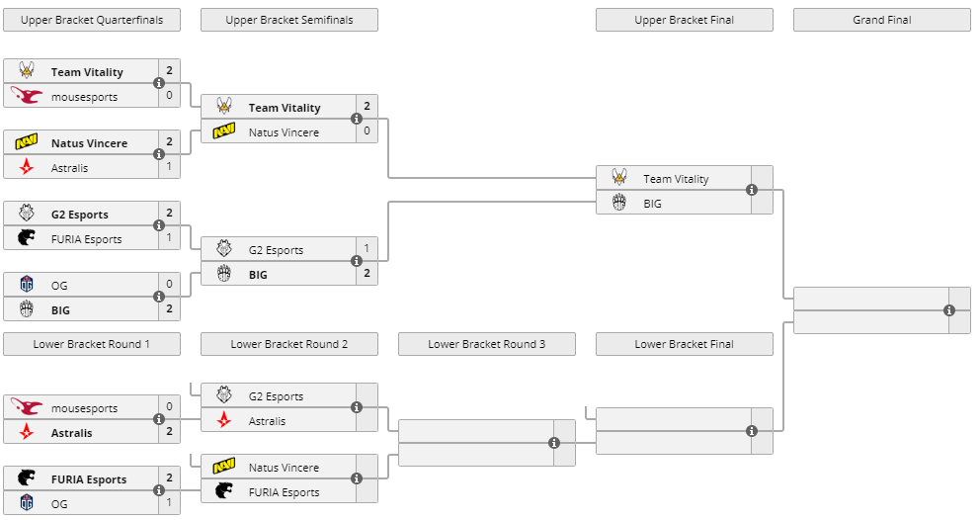This screenshot has width=980, height=520.
Task: Click the mousesports logo in Lower Bracket Round 1
Action: click(x=27, y=408)
